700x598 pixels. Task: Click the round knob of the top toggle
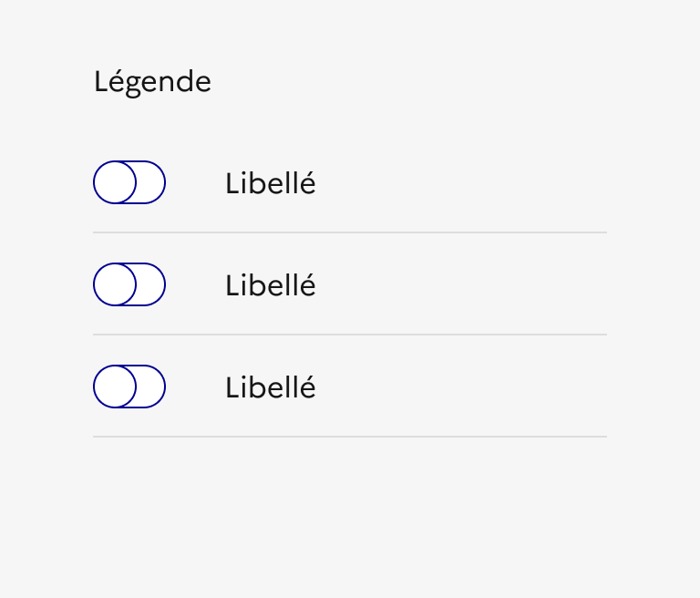point(115,182)
